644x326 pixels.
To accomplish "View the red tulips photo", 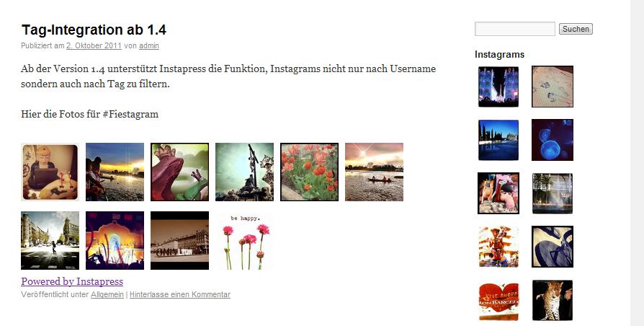I will pyautogui.click(x=309, y=172).
